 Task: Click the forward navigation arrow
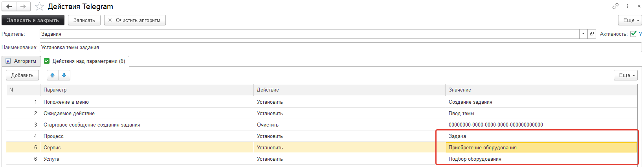pyautogui.click(x=23, y=7)
